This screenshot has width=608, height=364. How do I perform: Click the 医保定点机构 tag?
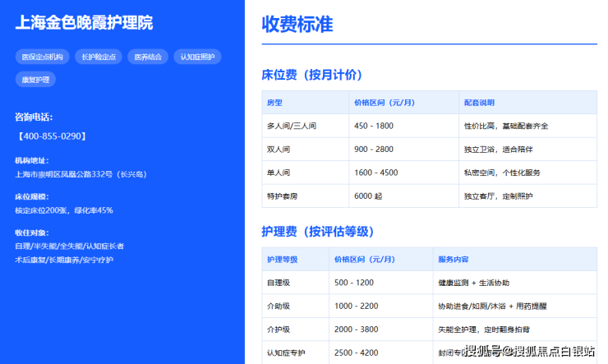tap(42, 57)
